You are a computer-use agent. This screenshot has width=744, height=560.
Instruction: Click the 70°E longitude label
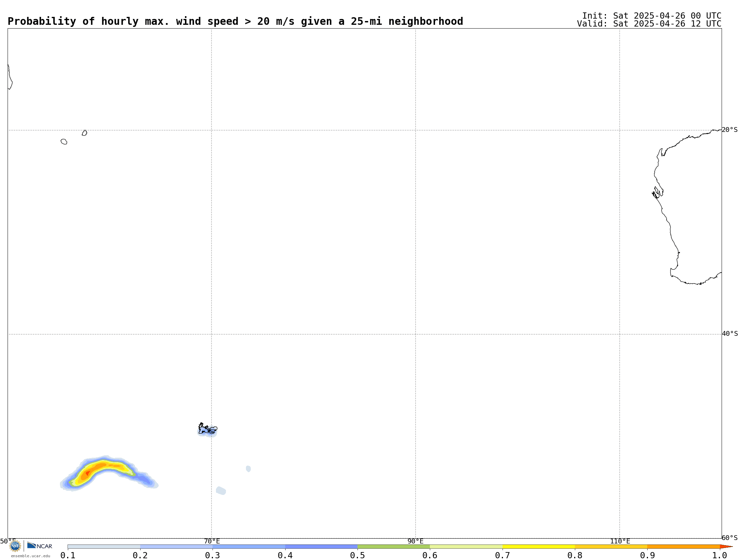(212, 541)
